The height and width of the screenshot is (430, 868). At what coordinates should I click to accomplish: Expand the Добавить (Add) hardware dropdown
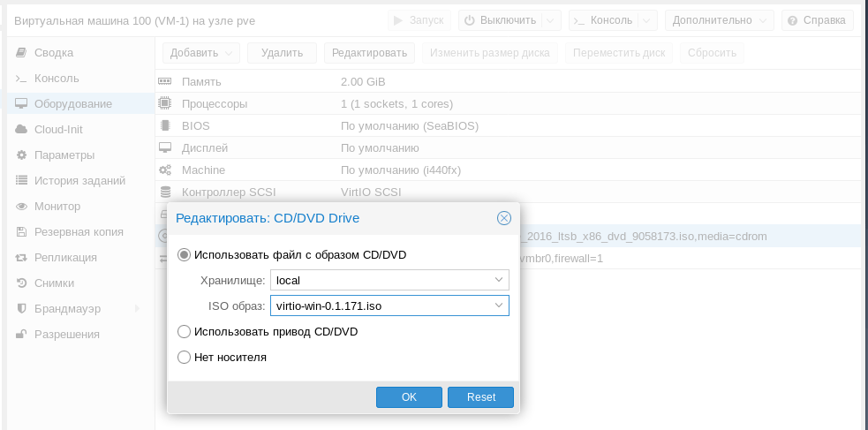click(x=202, y=53)
